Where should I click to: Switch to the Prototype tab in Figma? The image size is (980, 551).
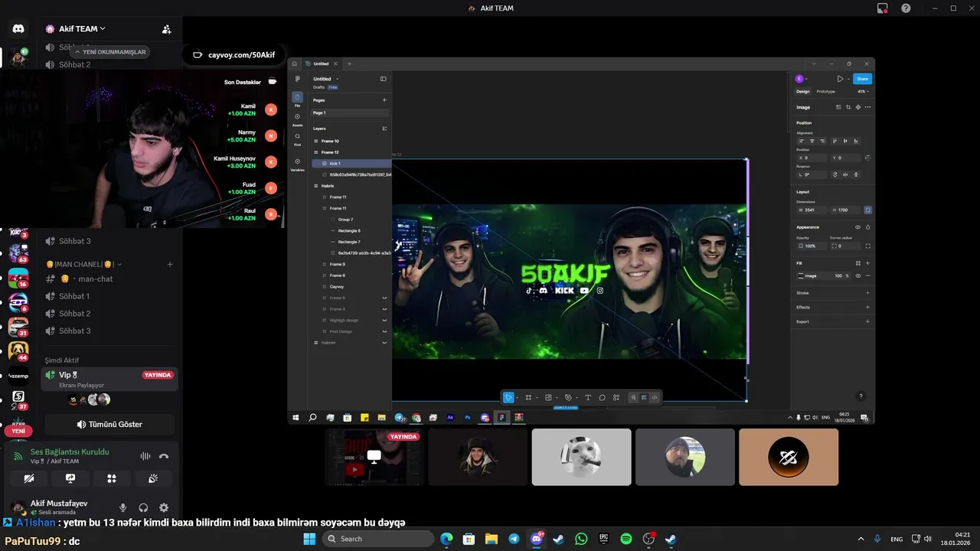825,91
